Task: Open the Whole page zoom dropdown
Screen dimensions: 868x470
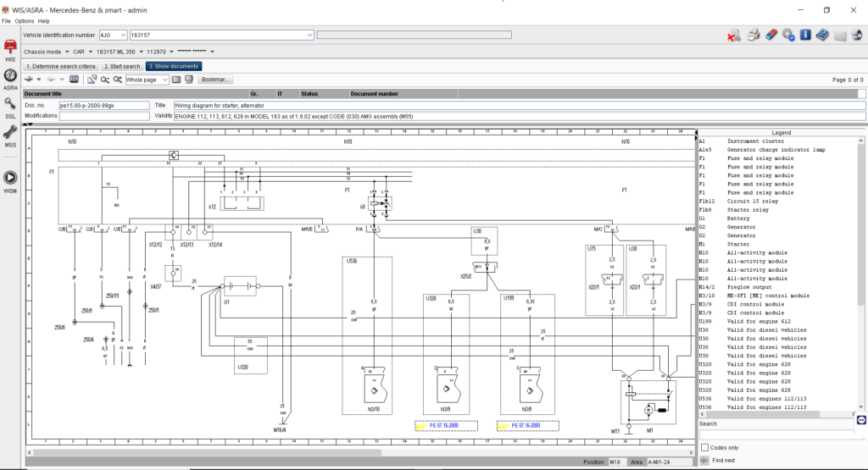Action: tap(165, 80)
